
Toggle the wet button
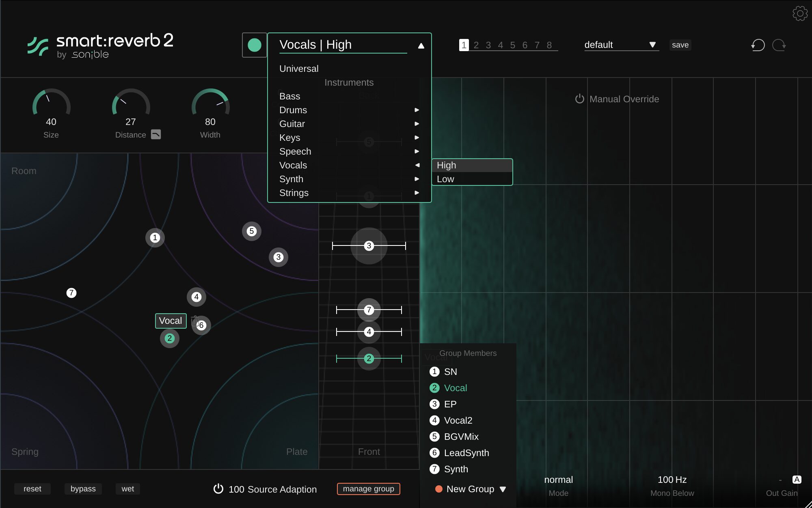[x=128, y=489]
